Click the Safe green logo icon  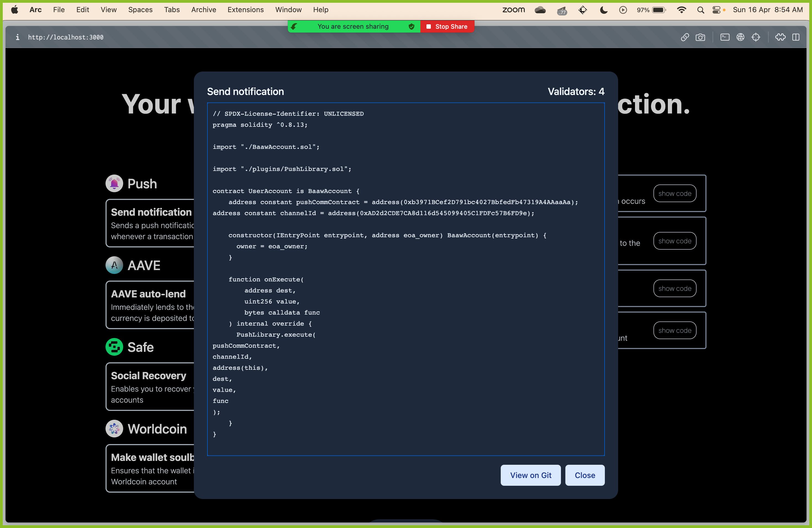(114, 347)
